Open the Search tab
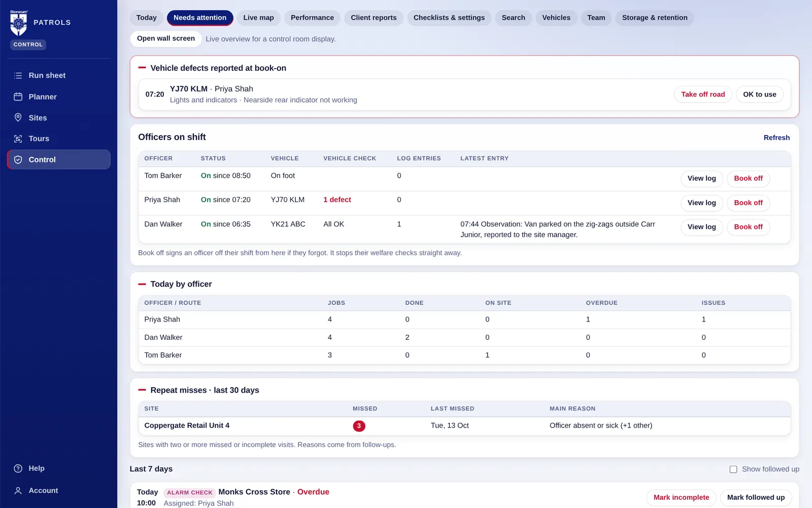The width and height of the screenshot is (812, 508). tap(514, 18)
